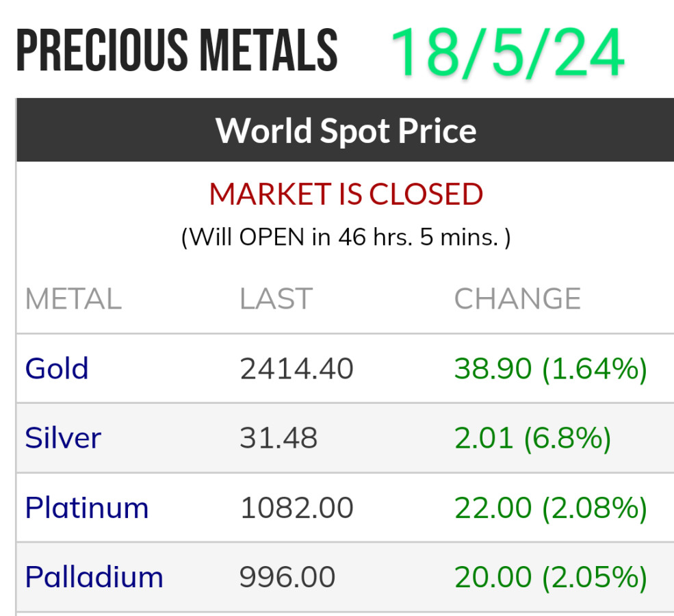Image resolution: width=674 pixels, height=616 pixels.
Task: Click the Will OPEN countdown text
Action: click(346, 238)
